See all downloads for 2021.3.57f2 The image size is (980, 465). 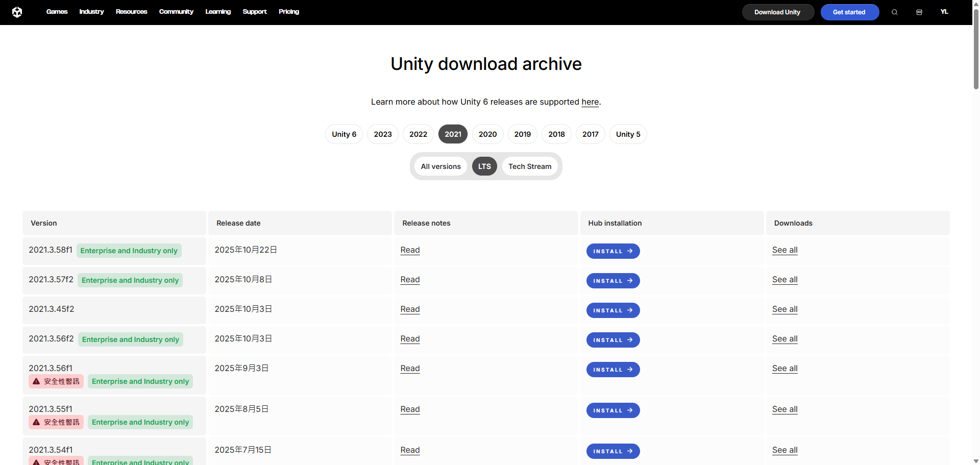[x=785, y=280]
